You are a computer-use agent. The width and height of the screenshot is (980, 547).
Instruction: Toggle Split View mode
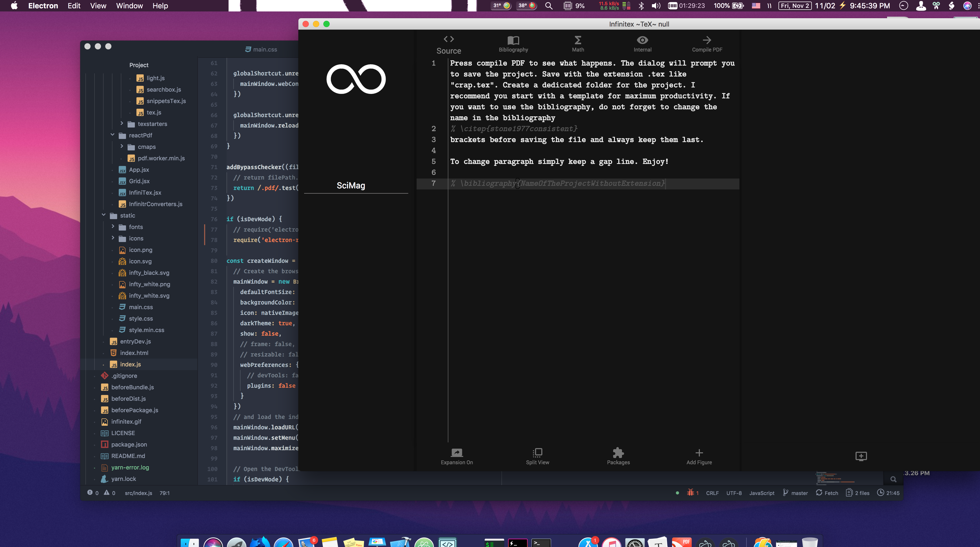(x=537, y=453)
